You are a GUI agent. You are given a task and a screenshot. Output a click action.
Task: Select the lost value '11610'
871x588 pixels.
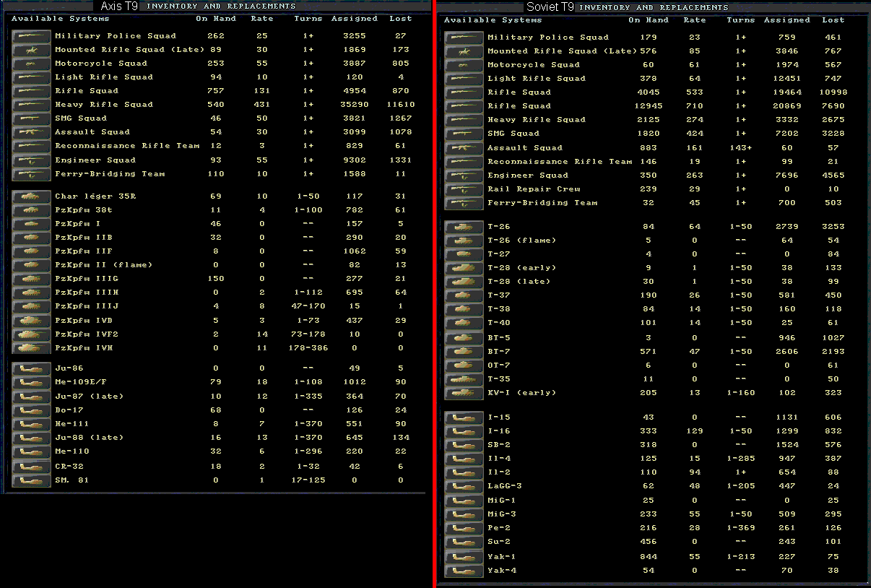399,105
